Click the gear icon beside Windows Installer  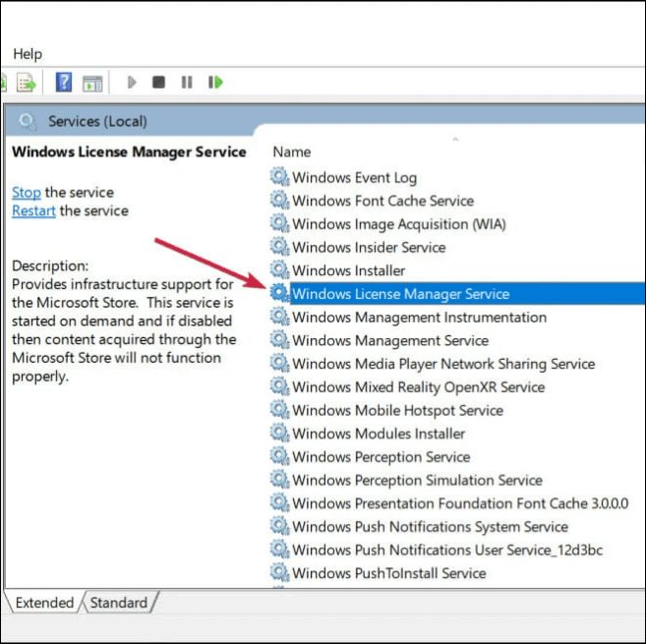pos(280,269)
